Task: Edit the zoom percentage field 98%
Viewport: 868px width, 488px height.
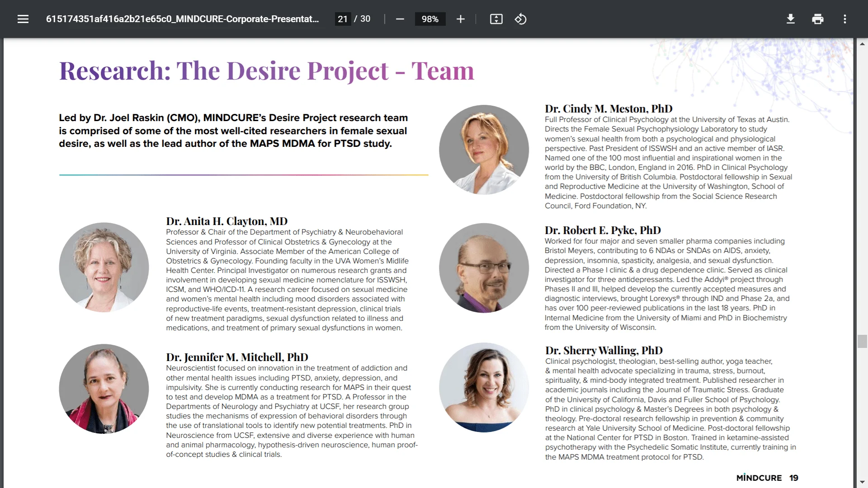Action: [x=430, y=19]
